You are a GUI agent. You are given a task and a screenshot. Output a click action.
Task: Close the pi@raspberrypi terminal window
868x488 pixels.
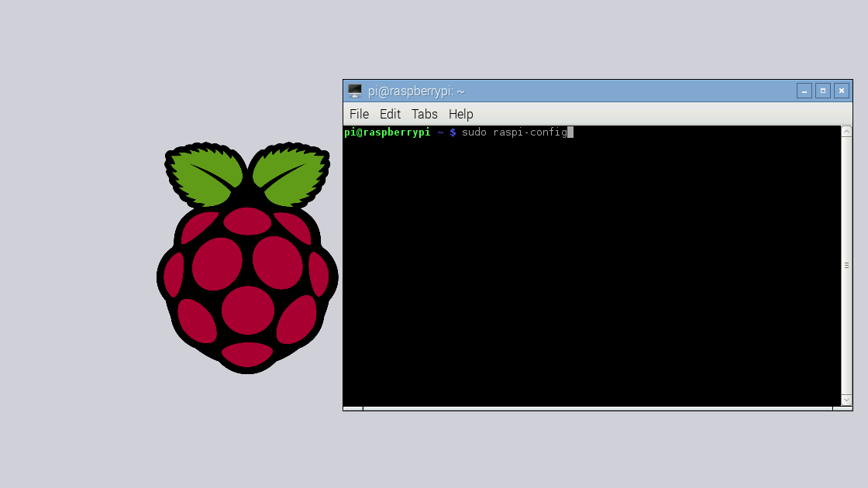[842, 91]
